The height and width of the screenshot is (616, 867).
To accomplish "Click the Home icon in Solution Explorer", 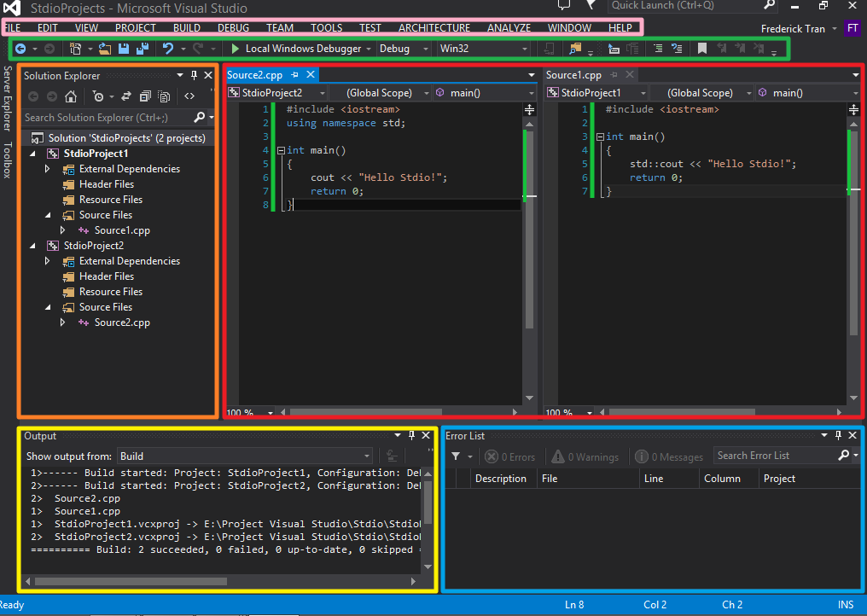I will [71, 96].
